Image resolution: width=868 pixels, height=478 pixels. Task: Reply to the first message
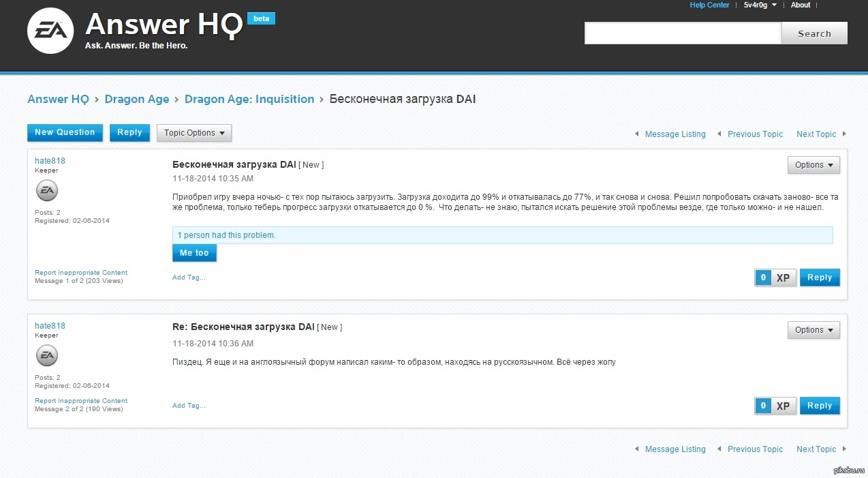coord(820,278)
